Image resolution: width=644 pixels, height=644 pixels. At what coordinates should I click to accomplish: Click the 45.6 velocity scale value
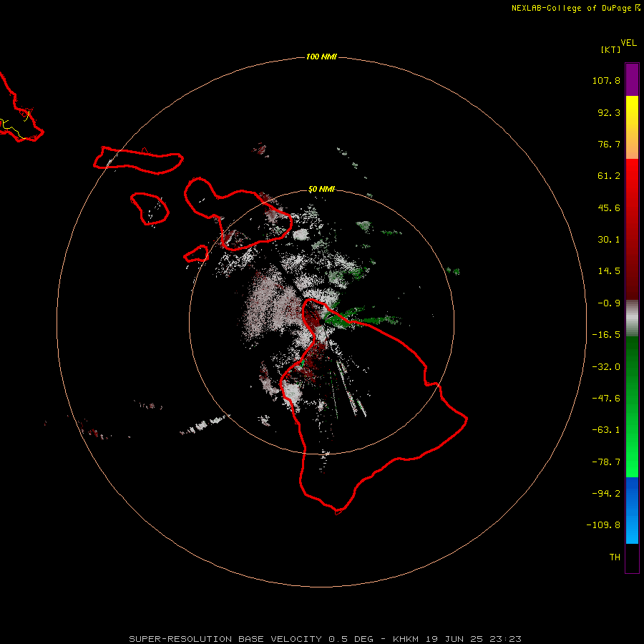point(609,208)
